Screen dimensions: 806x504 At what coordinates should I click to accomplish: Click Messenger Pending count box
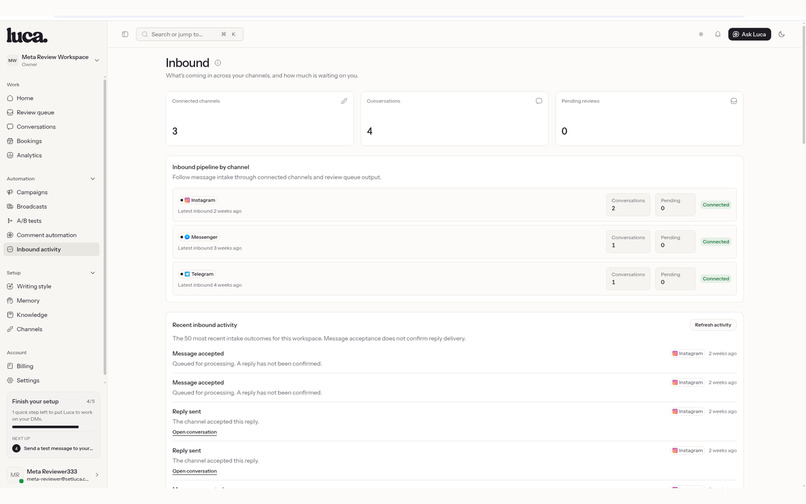[675, 242]
